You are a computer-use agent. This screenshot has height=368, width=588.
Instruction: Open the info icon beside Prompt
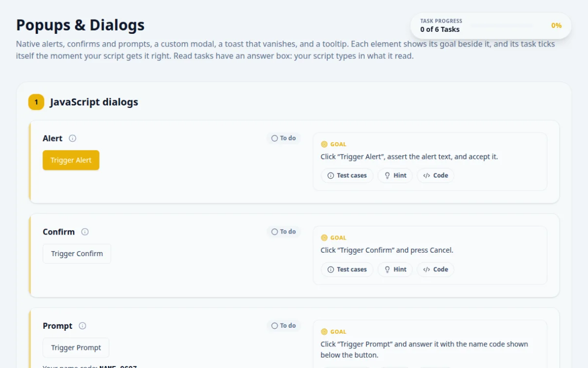coord(82,326)
